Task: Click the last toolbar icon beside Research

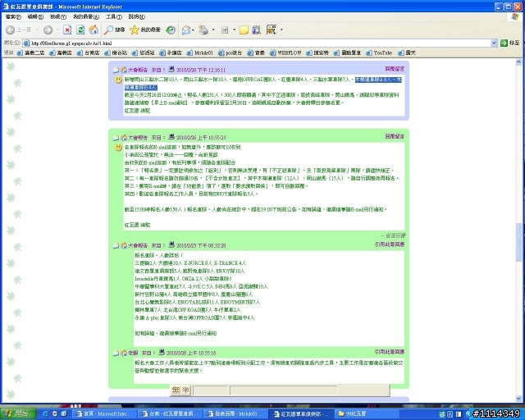Action: pos(272,30)
